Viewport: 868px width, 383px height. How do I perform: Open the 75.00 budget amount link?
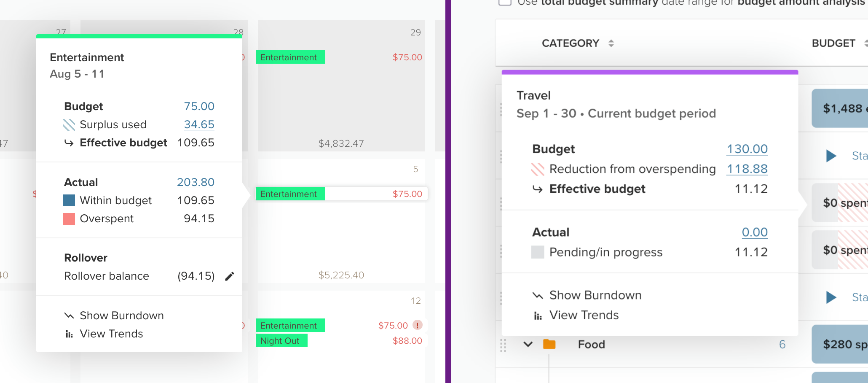[199, 106]
